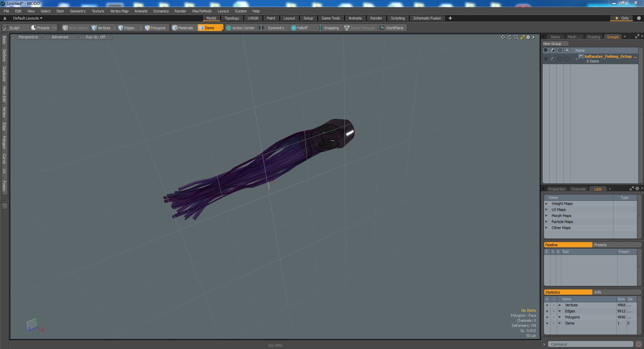Select the Items mode button
This screenshot has height=349, width=644.
click(210, 28)
